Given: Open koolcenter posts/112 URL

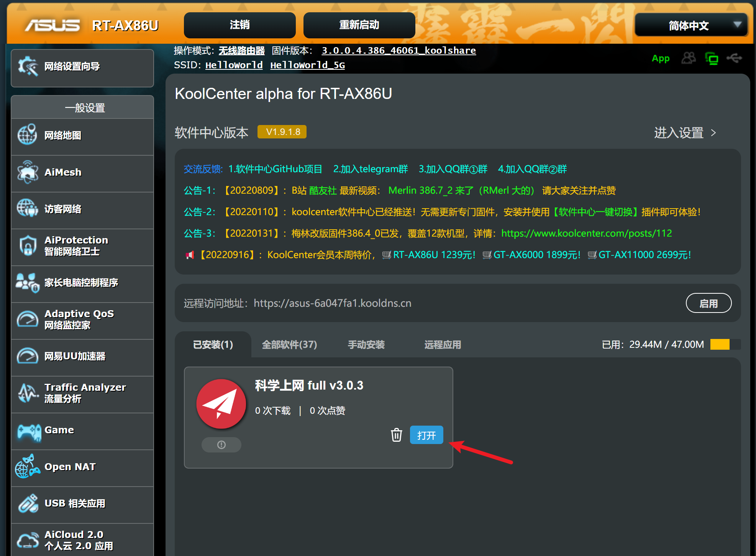Looking at the screenshot, I should 586,233.
